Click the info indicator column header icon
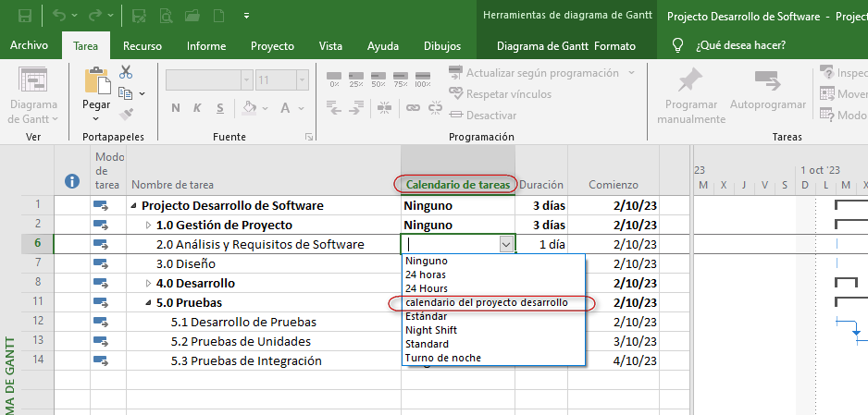This screenshot has width=868, height=415. tap(71, 181)
